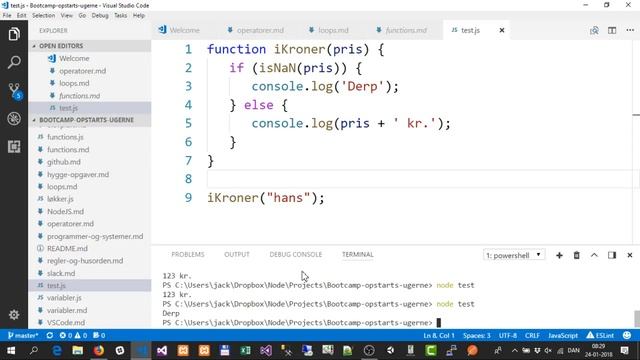Open the View menu
Image resolution: width=640 pixels, height=360 pixels.
[67, 16]
